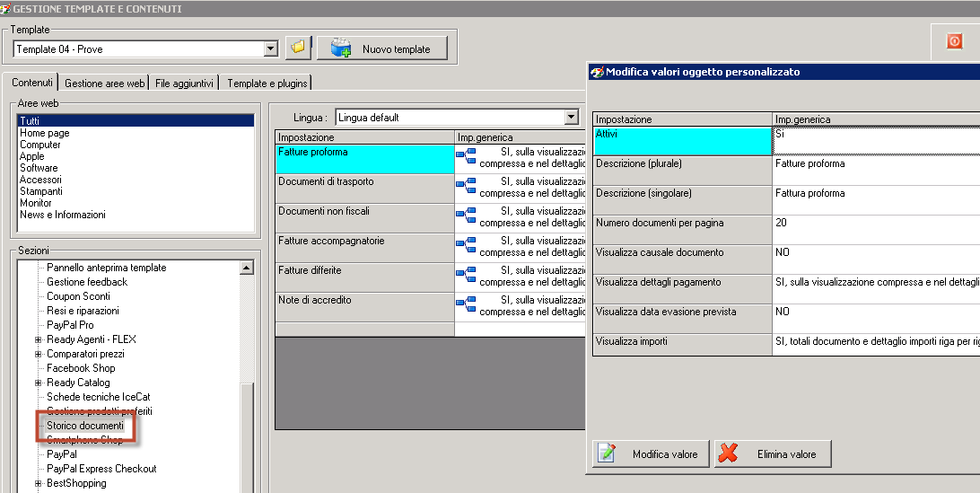The image size is (980, 493).
Task: Select the Fatture differite row
Action: click(365, 277)
